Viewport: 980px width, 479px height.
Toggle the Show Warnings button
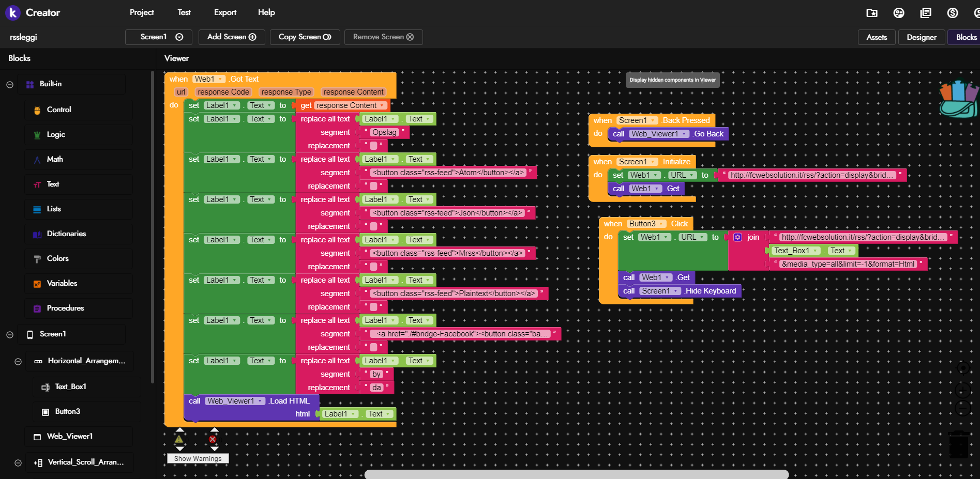tap(198, 458)
